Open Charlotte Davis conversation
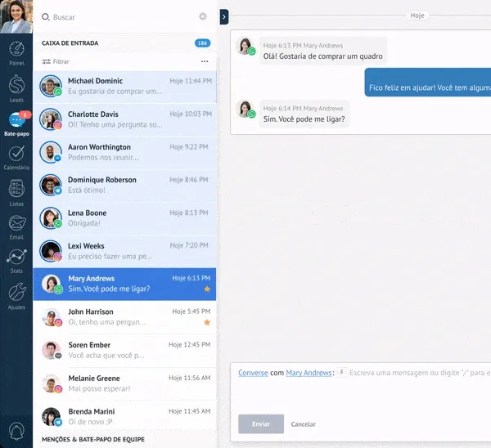The height and width of the screenshot is (448, 491). point(124,119)
